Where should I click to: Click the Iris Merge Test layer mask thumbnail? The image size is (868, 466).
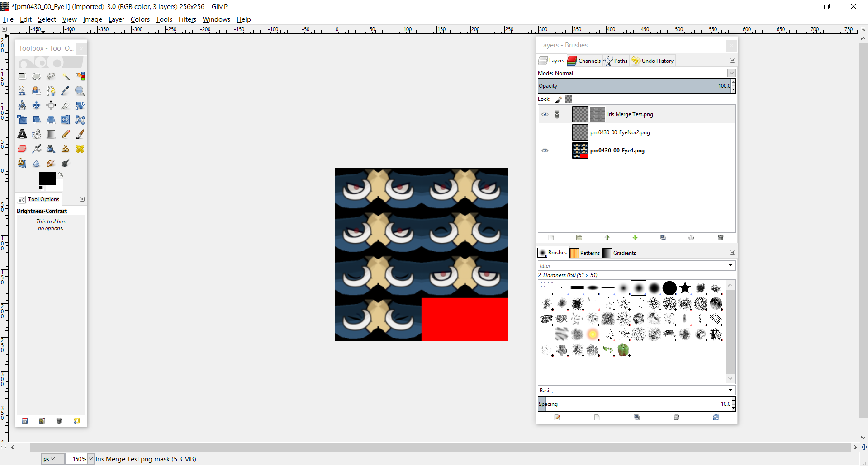point(598,114)
